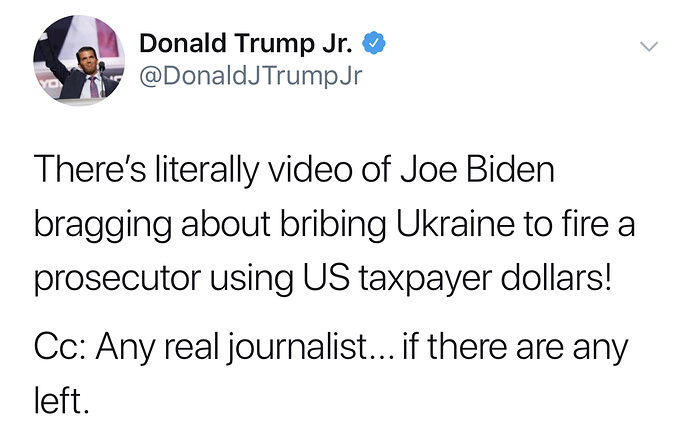Click the "Cc:" text in second paragraph
Screen dimensions: 690x440
(x=64, y=348)
